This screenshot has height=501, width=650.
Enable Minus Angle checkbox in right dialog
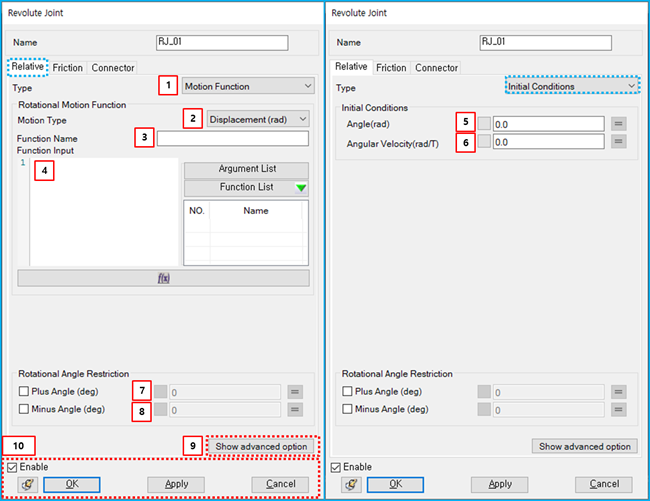347,409
